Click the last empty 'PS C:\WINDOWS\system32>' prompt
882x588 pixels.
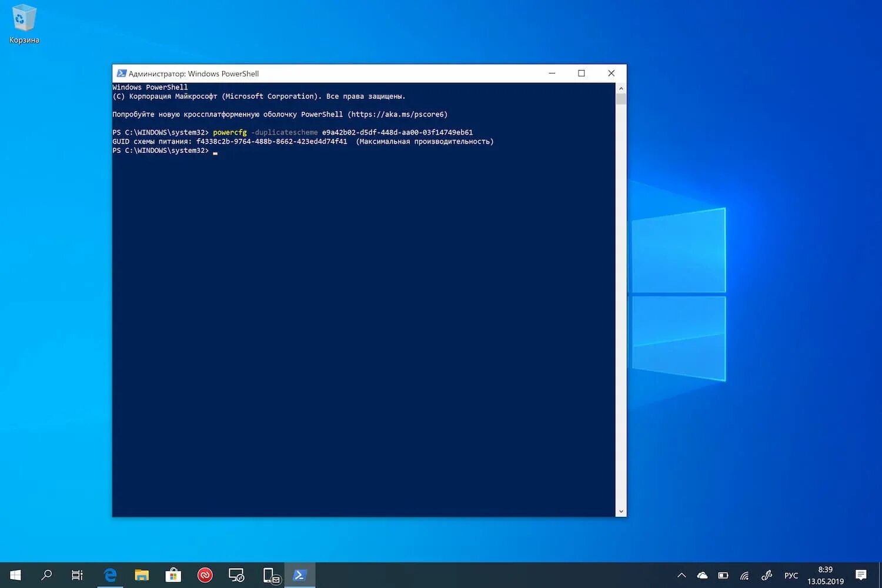click(161, 151)
